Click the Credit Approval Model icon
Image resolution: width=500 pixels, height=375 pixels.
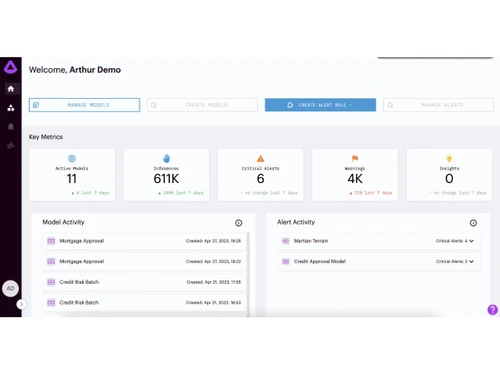pyautogui.click(x=286, y=262)
